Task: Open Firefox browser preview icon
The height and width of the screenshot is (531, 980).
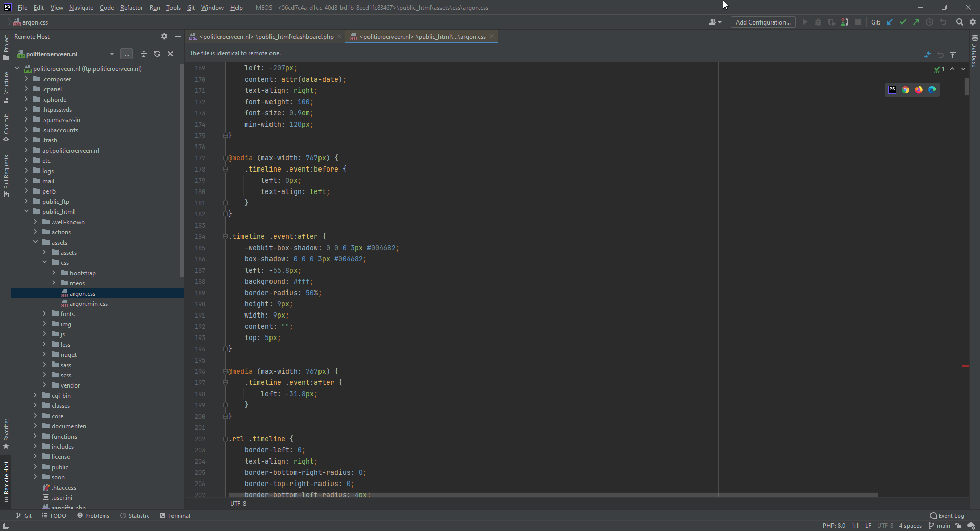Action: click(x=919, y=90)
